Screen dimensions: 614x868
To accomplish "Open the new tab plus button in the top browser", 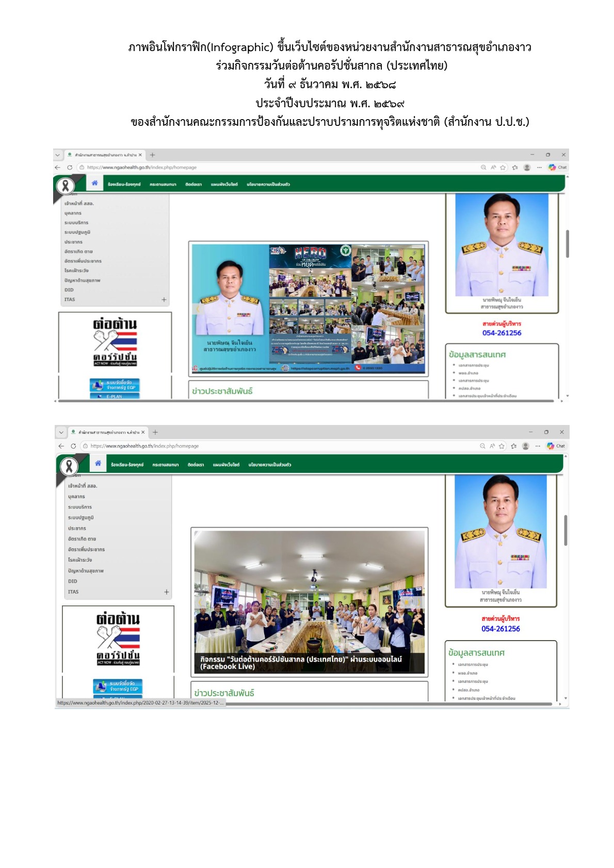I will [152, 155].
